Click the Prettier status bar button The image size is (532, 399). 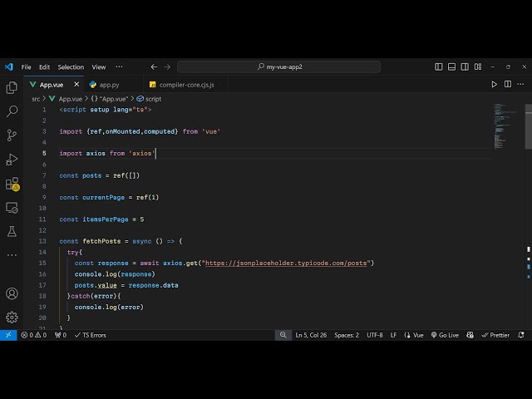[x=495, y=335]
